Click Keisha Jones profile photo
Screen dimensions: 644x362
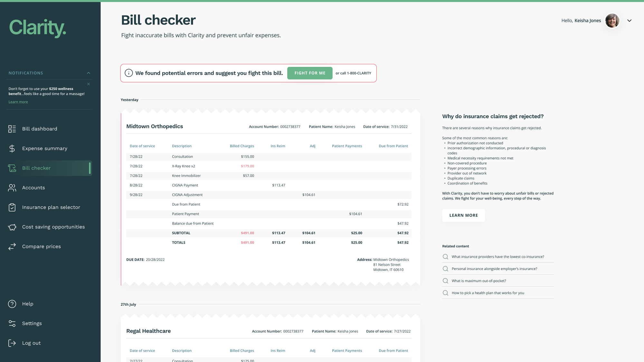click(x=612, y=21)
